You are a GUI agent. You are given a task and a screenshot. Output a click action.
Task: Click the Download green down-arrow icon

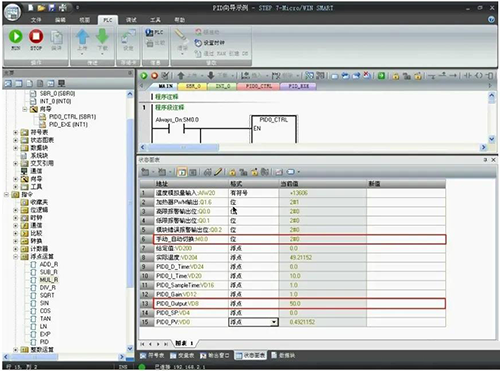[102, 37]
